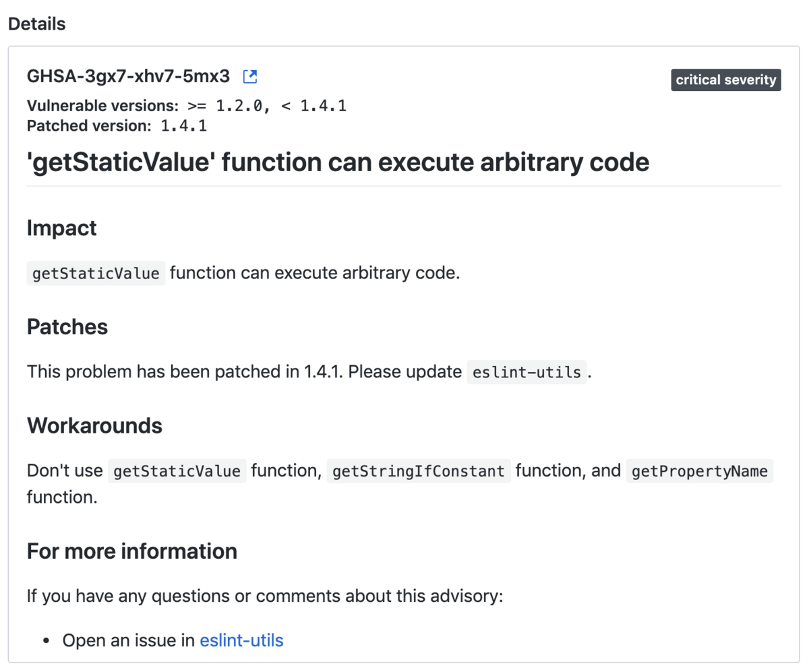Click the 'Details' section label
Viewport: 809px width, 672px height.
[x=36, y=24]
